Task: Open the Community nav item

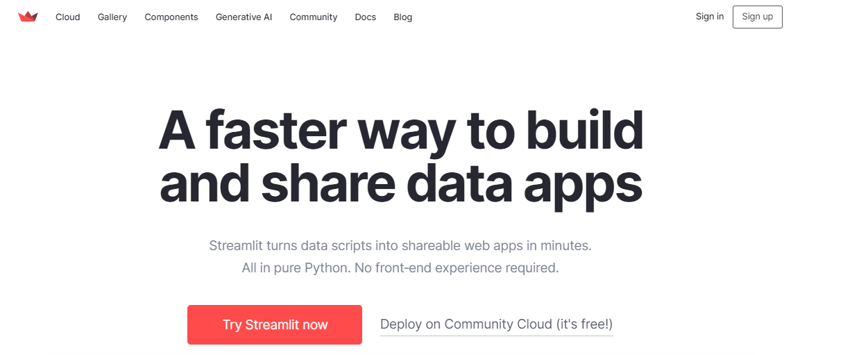Action: [314, 17]
